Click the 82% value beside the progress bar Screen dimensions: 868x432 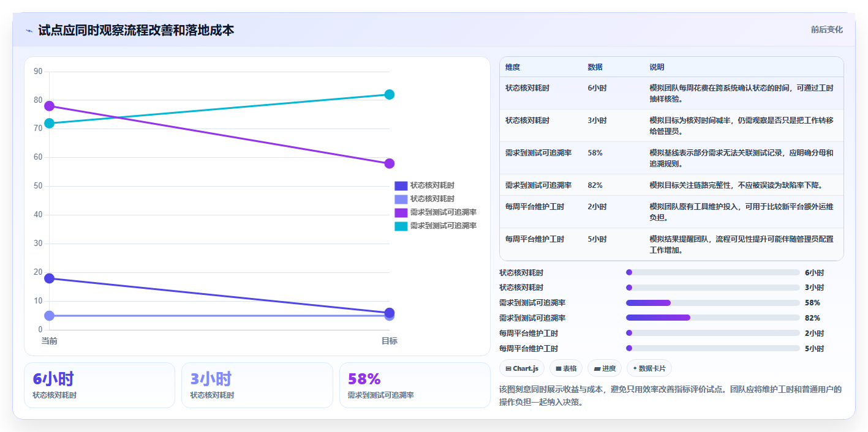click(x=812, y=318)
